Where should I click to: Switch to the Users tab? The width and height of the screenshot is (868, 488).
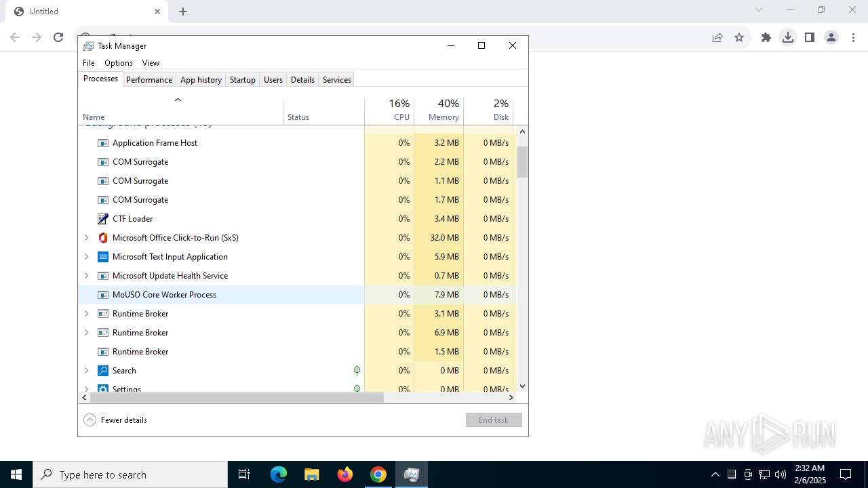pos(273,80)
